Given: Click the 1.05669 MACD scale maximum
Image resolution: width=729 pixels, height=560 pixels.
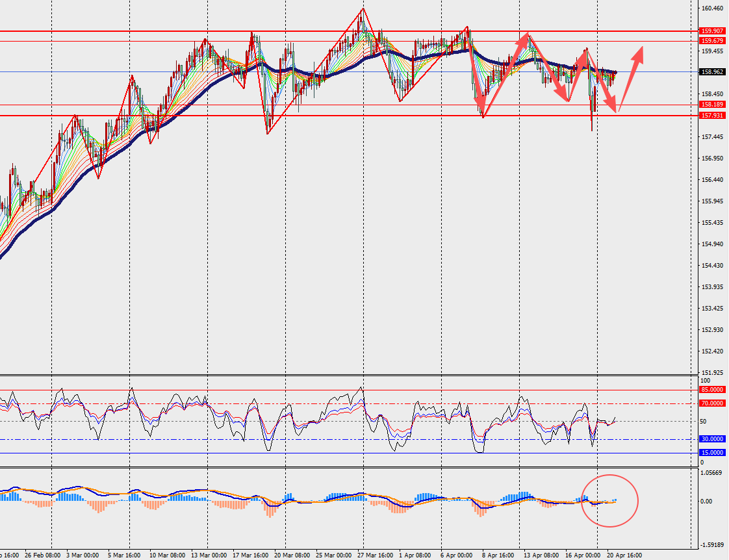Looking at the screenshot, I should pyautogui.click(x=713, y=473).
